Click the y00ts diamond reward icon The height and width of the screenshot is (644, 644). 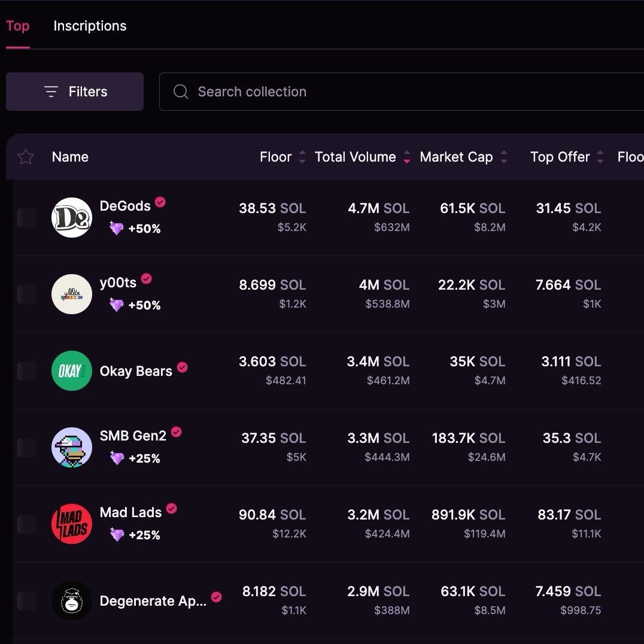[117, 305]
